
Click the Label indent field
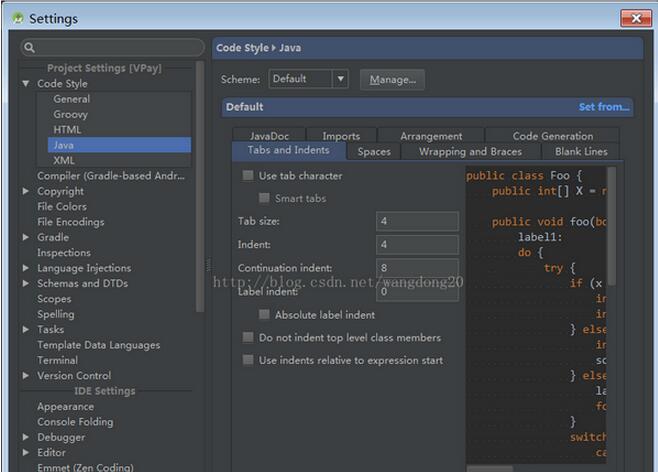pyautogui.click(x=417, y=291)
